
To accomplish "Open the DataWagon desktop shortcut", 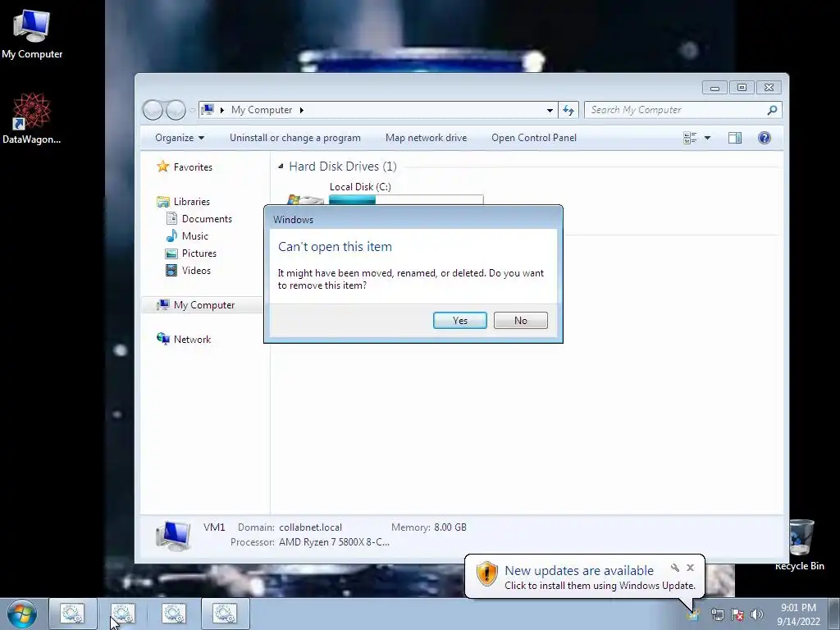I will click(32, 118).
